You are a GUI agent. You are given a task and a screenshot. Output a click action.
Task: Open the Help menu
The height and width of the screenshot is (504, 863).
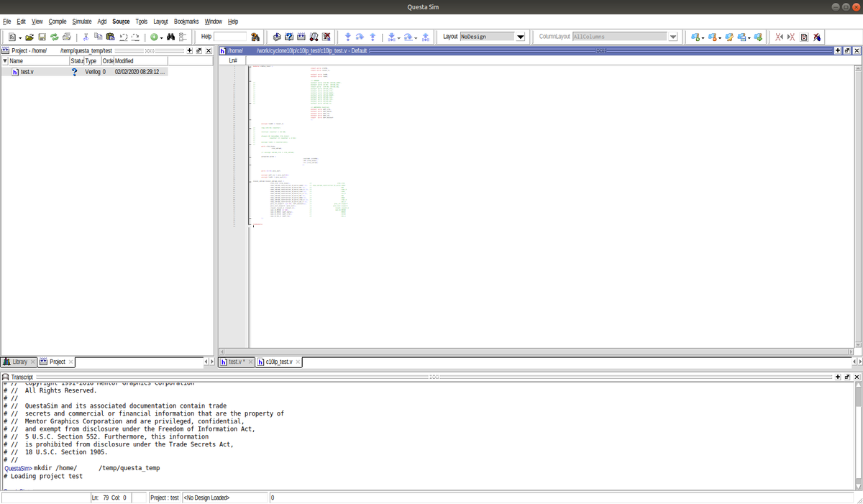[233, 22]
